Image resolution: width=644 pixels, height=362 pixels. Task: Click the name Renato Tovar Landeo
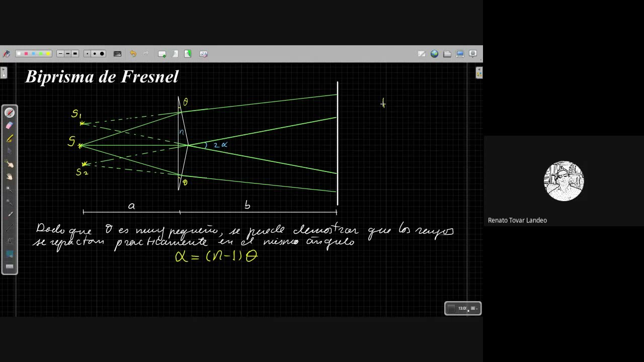pos(517,220)
